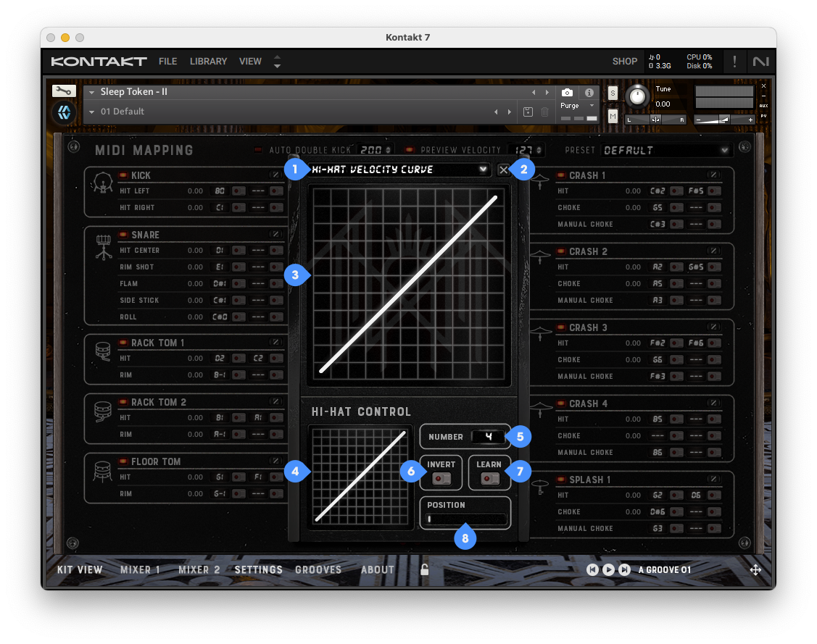Close the Hi-Hat velocity curve popup
This screenshot has height=644, width=817.
pos(504,170)
